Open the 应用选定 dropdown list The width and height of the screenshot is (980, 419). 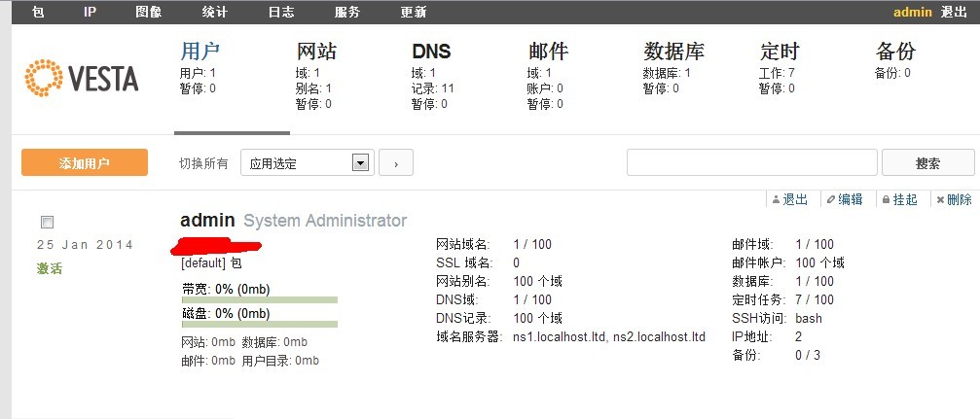tap(308, 162)
